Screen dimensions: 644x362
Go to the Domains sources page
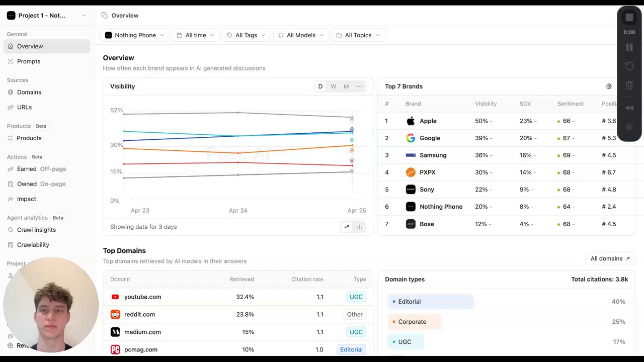pos(47,92)
